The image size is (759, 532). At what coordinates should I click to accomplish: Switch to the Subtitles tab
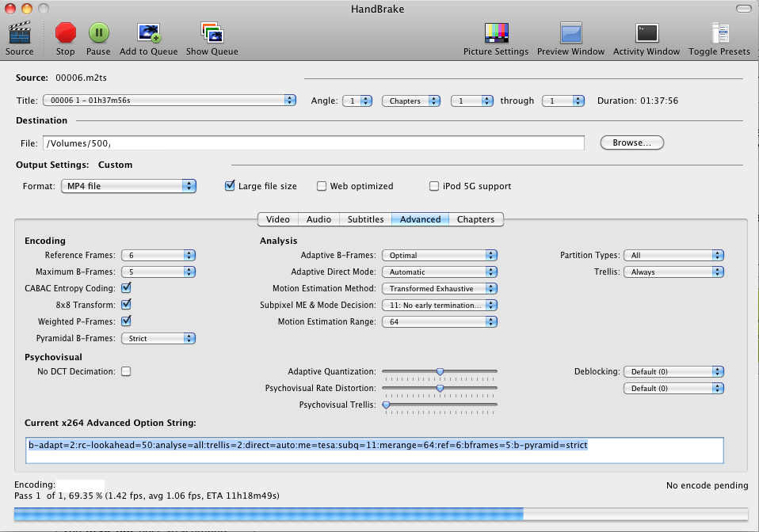point(365,219)
